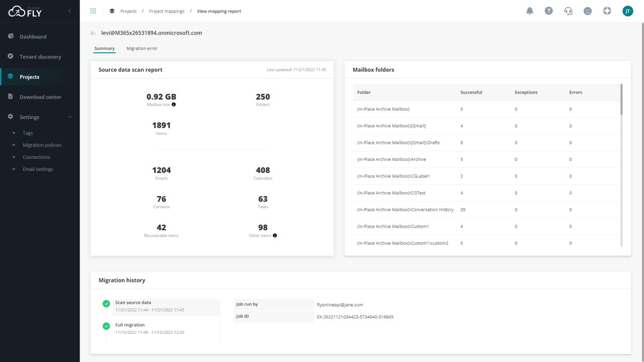The width and height of the screenshot is (644, 362).
Task: Click the Settings gear icon
Action: click(x=11, y=117)
